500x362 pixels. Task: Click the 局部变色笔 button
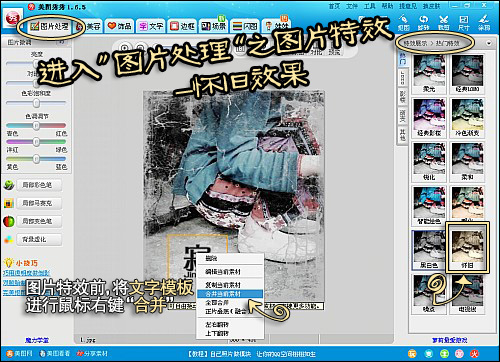39,221
